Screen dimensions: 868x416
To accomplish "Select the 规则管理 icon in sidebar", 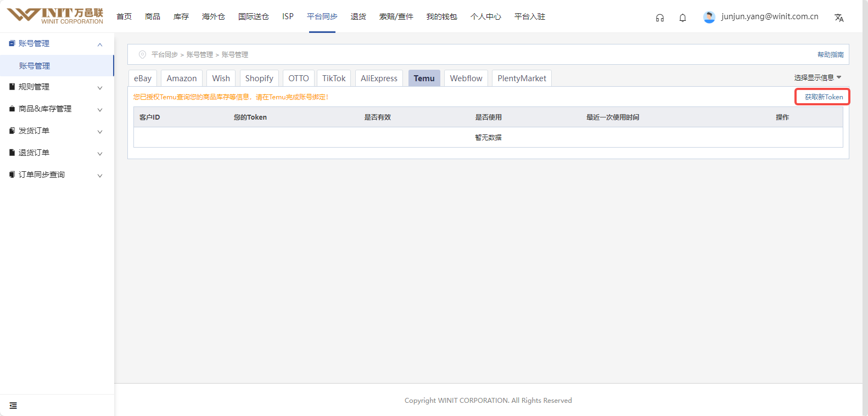I will point(12,87).
